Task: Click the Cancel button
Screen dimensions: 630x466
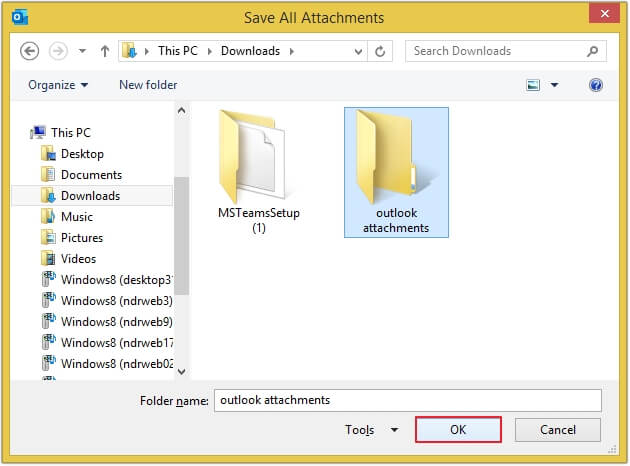Action: click(558, 430)
